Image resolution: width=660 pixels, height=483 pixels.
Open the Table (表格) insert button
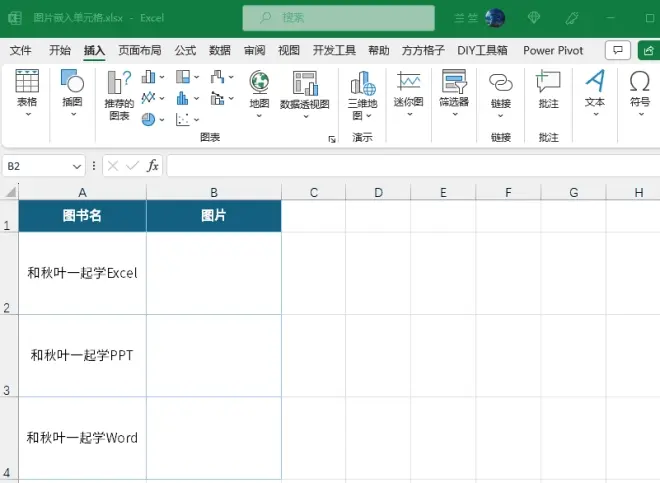pyautogui.click(x=27, y=93)
